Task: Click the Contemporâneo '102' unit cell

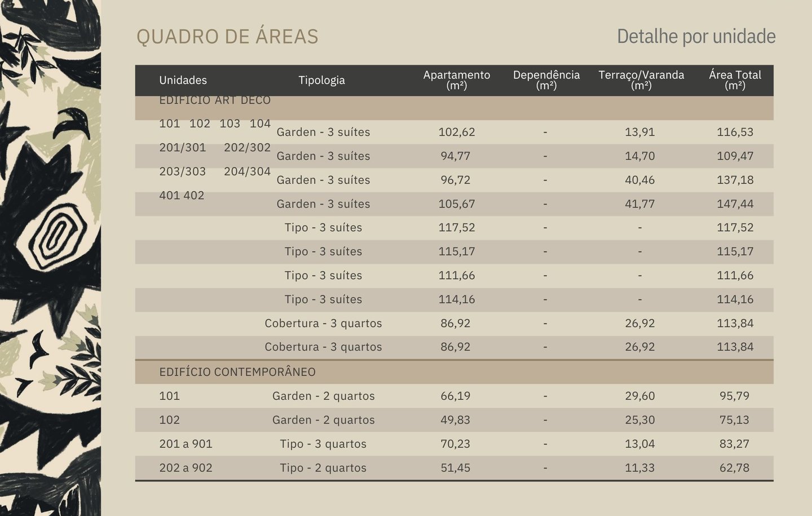Action: click(169, 420)
